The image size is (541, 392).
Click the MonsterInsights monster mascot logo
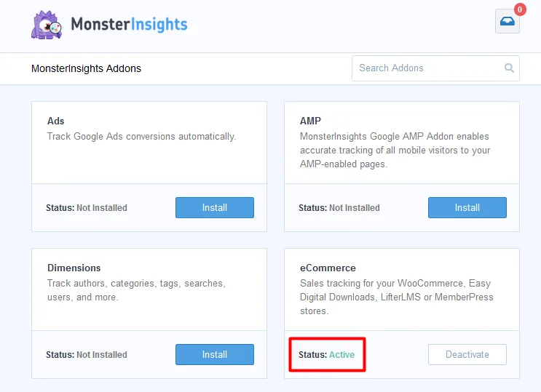coord(47,25)
